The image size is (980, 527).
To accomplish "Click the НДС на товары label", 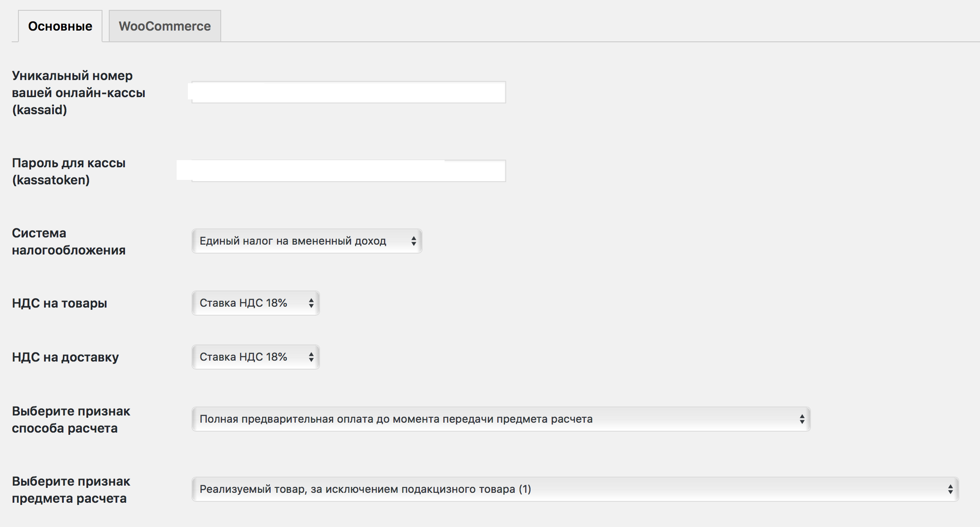I will coord(59,303).
